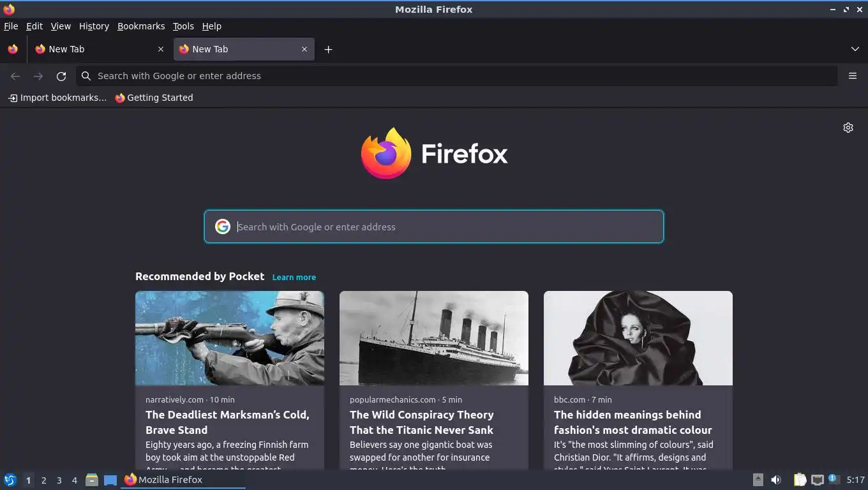Screen dimensions: 868x490
Task: Click the show desktop taskbar icon
Action: point(110,480)
